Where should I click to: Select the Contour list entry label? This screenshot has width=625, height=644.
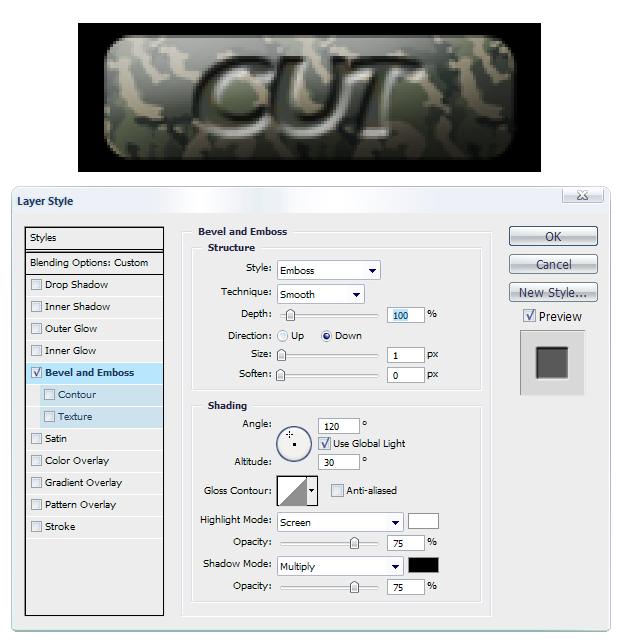[77, 395]
